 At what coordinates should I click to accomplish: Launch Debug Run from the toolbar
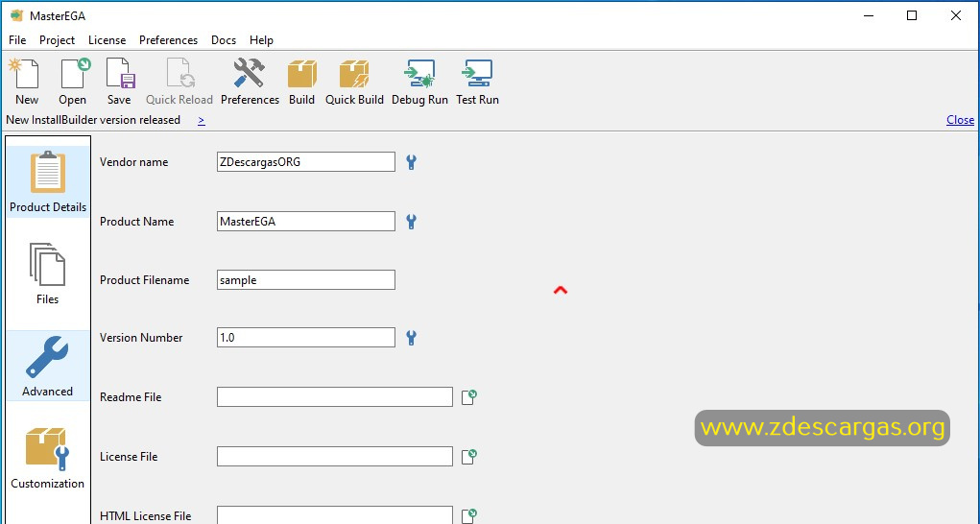pyautogui.click(x=419, y=82)
